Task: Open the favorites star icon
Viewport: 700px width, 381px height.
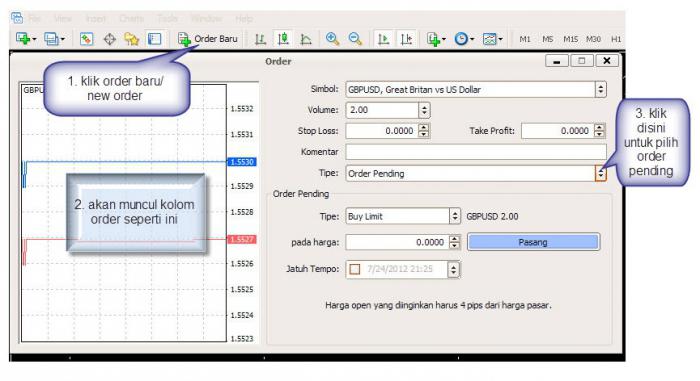Action: pyautogui.click(x=132, y=39)
